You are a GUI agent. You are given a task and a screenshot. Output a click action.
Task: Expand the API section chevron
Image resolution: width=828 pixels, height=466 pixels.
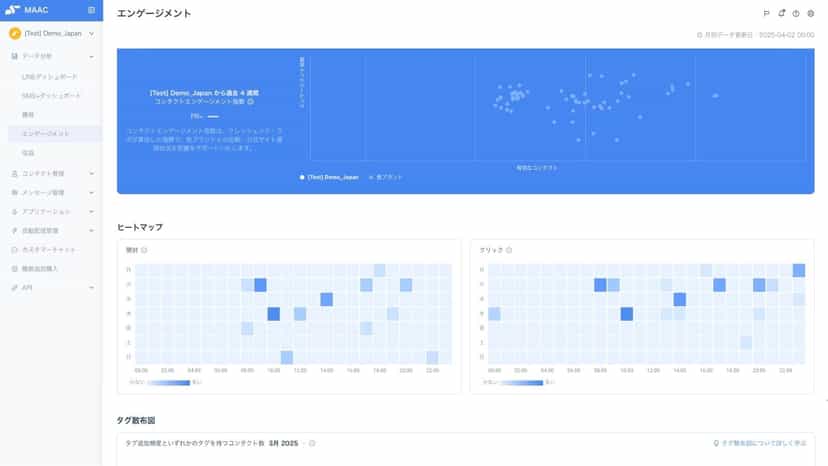click(91, 288)
